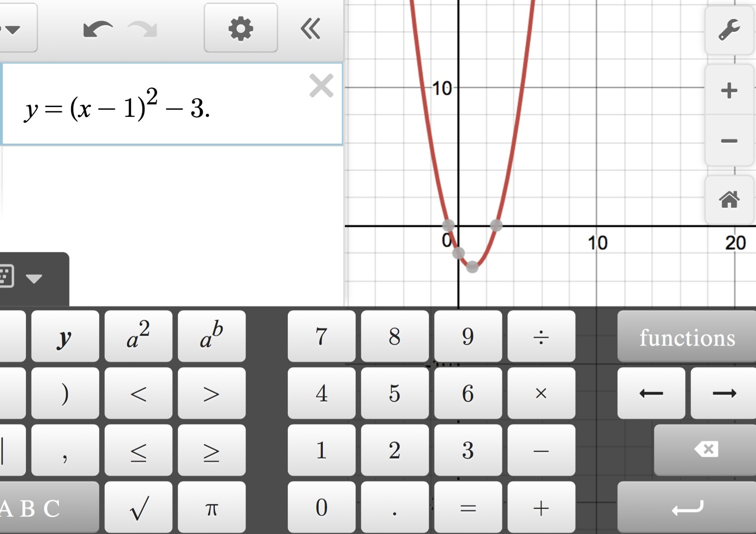
Task: Tap the division key
Action: coord(542,336)
